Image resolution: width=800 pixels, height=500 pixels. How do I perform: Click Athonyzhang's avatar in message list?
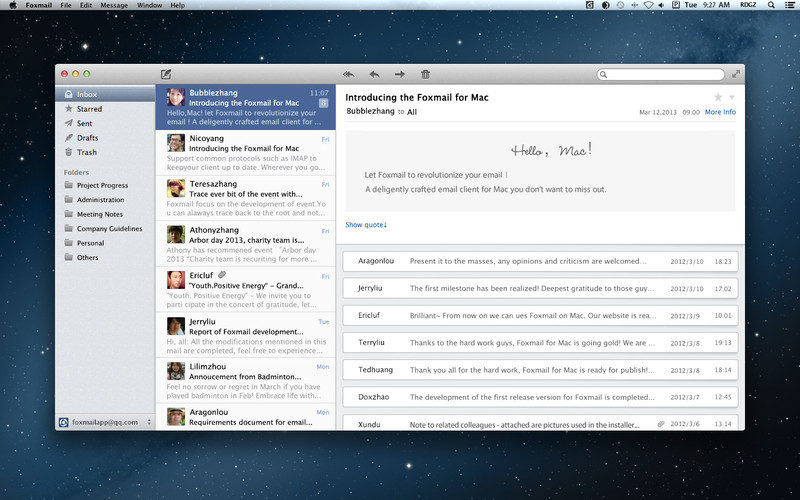[176, 234]
